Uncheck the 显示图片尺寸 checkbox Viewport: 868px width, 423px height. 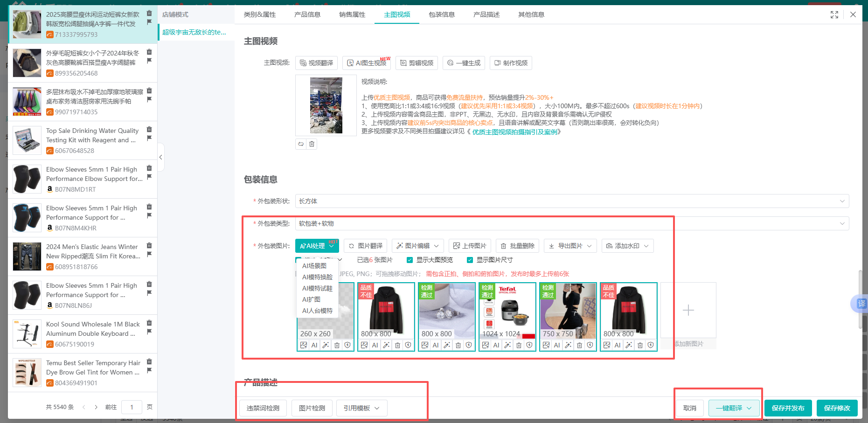tap(470, 260)
